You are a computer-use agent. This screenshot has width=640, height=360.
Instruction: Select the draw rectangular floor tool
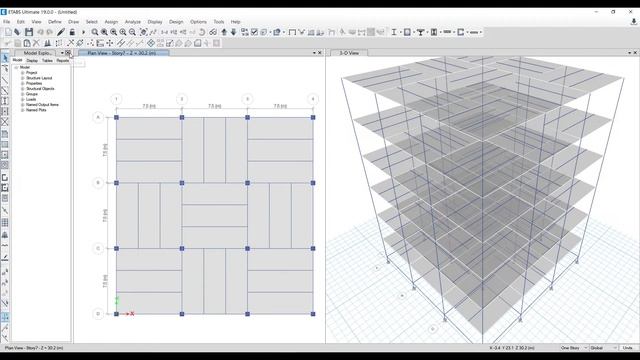click(5, 144)
